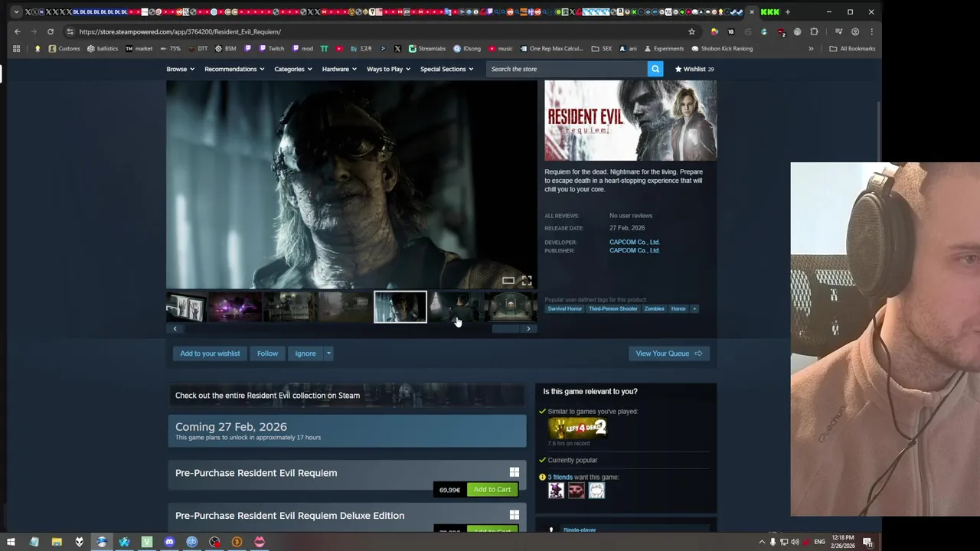Open the Customs bookmark
Image resolution: width=980 pixels, height=551 pixels.
(64, 48)
